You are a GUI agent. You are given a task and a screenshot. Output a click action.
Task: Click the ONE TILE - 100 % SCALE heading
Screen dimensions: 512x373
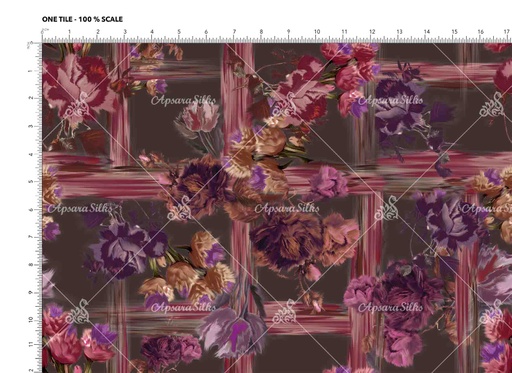(x=82, y=19)
